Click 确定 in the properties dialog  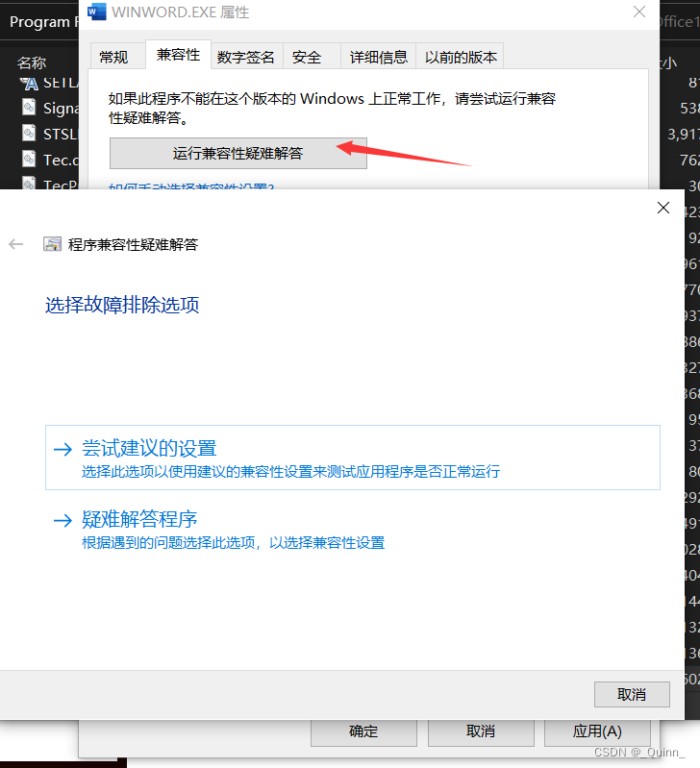coord(363,731)
